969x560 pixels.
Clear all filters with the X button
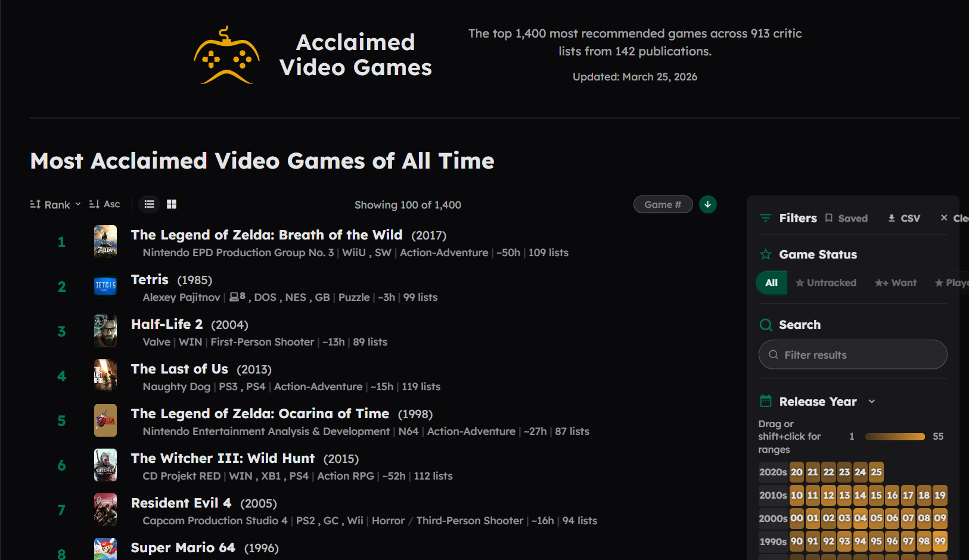point(954,219)
